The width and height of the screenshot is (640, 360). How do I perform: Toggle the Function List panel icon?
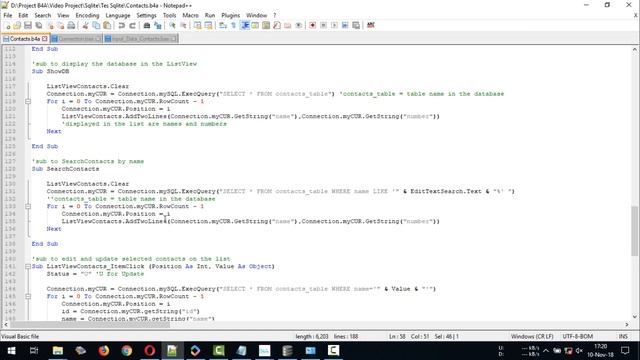277,25
